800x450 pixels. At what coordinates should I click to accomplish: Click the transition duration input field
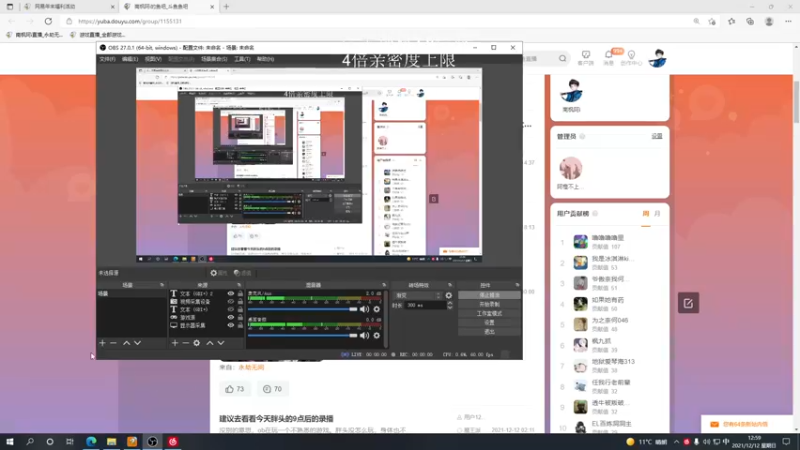click(425, 305)
